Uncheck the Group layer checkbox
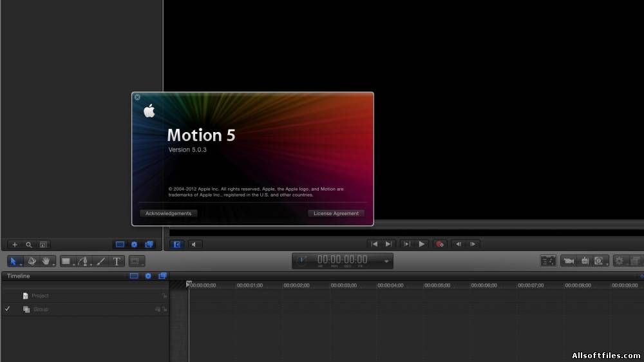Viewport: 644px width, 362px height. (x=7, y=309)
